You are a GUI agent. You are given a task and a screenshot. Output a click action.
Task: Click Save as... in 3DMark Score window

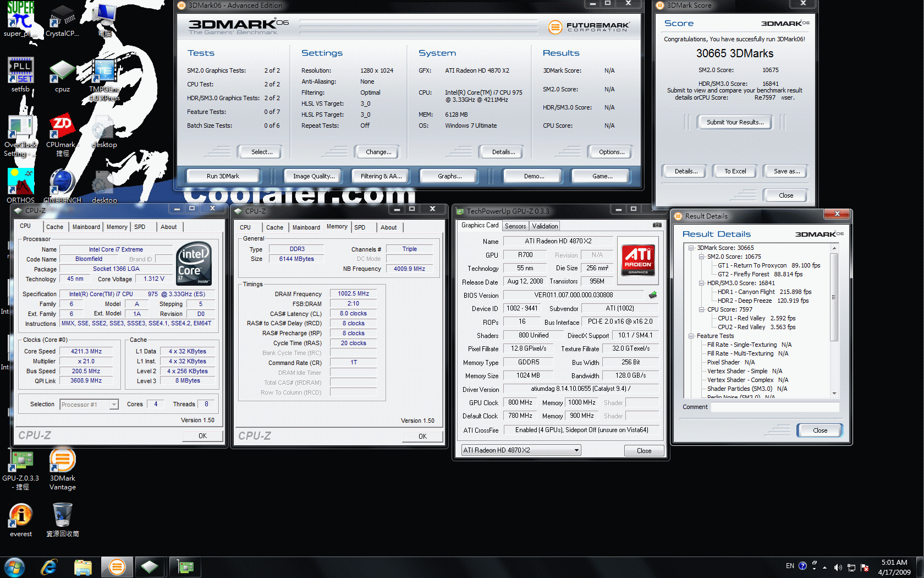click(787, 171)
